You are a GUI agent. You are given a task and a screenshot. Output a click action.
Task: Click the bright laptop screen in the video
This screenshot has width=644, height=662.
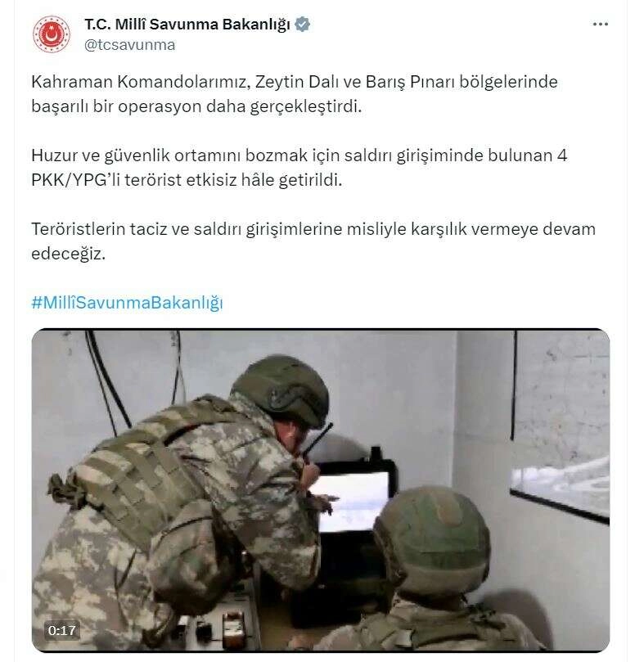pyautogui.click(x=352, y=500)
